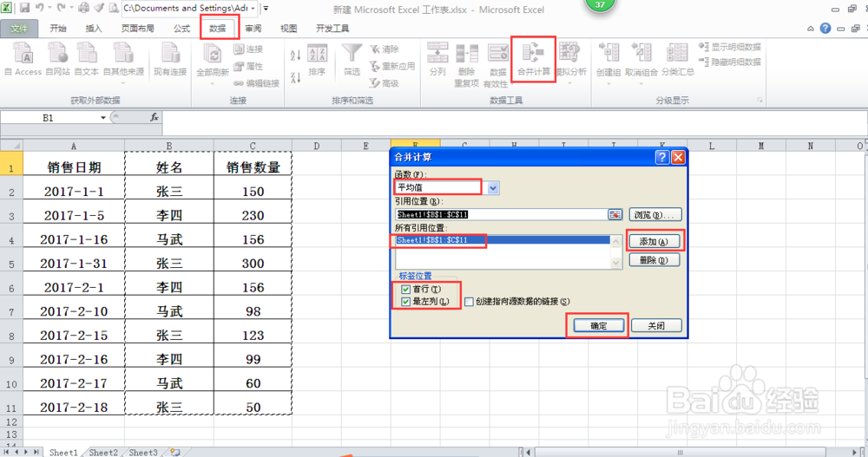This screenshot has width=868, height=457.
Task: Import data from Access
Action: click(x=23, y=60)
